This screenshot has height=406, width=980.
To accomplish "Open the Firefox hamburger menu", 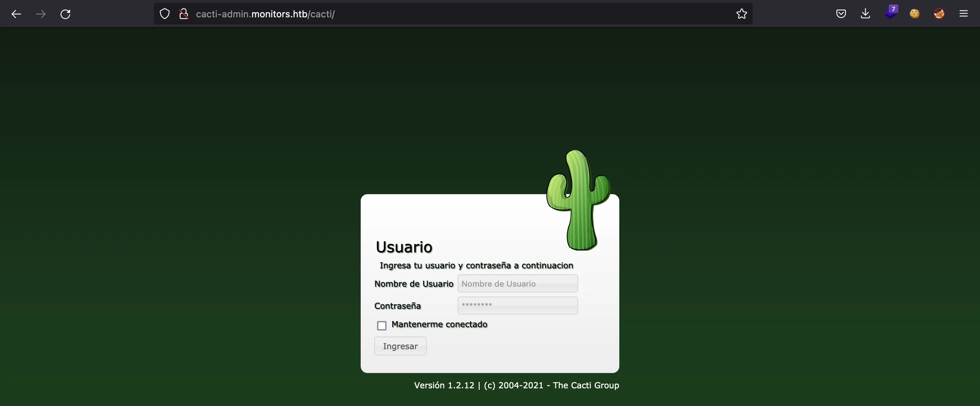I will tap(964, 14).
